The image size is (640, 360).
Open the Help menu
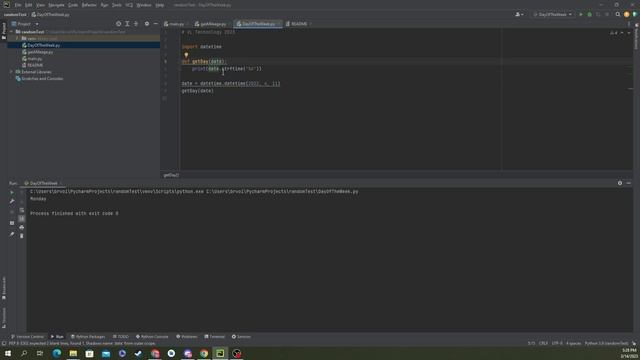(160, 5)
